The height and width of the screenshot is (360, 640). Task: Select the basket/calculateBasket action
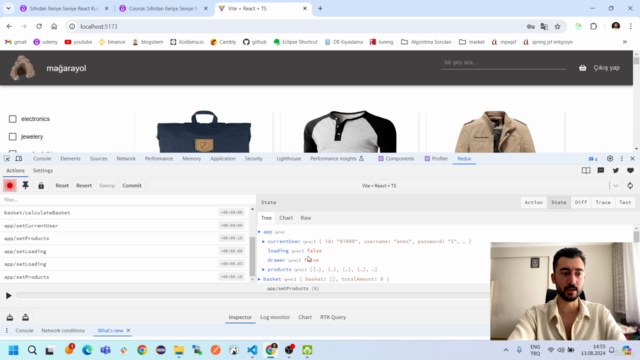tap(124, 213)
